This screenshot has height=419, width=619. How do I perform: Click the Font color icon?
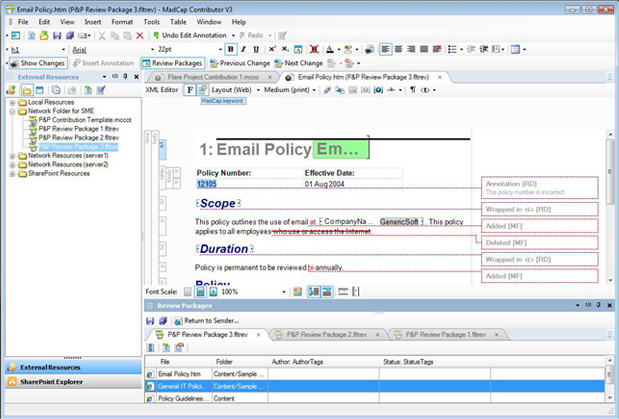pyautogui.click(x=330, y=49)
